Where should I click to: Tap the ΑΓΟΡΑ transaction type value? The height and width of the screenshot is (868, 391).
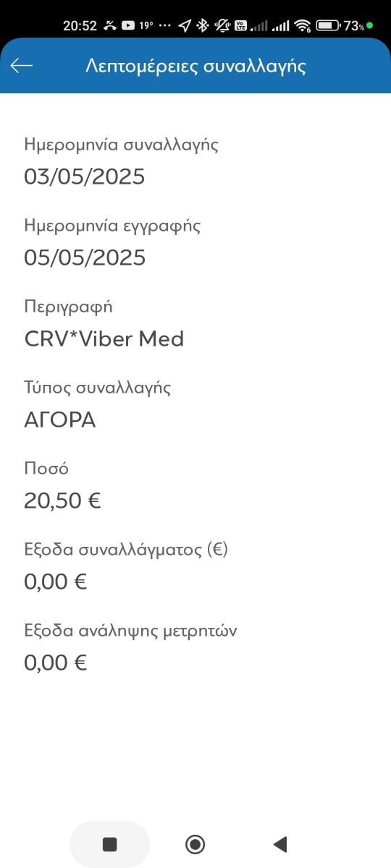tap(60, 420)
